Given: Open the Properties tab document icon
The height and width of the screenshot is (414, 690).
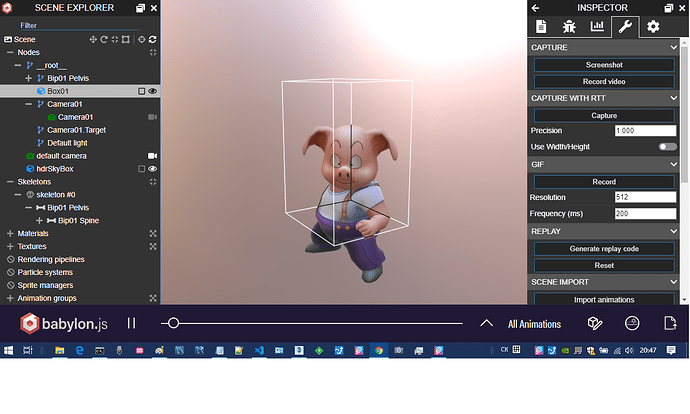Looking at the screenshot, I should coord(541,27).
